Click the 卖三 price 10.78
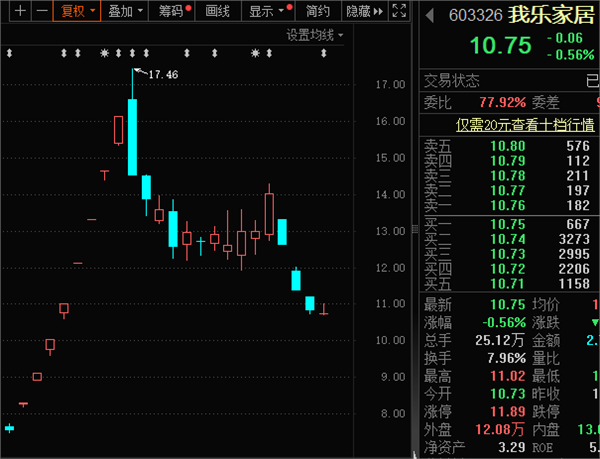 coord(508,176)
